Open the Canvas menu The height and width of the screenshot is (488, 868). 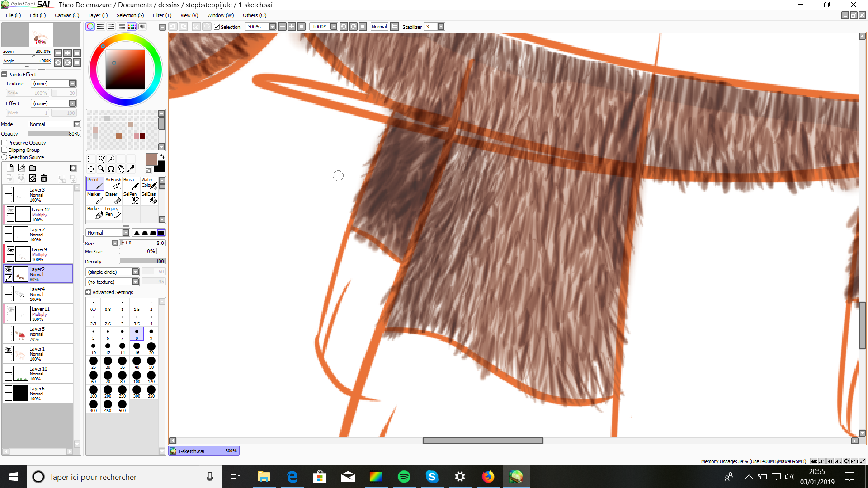(x=66, y=15)
